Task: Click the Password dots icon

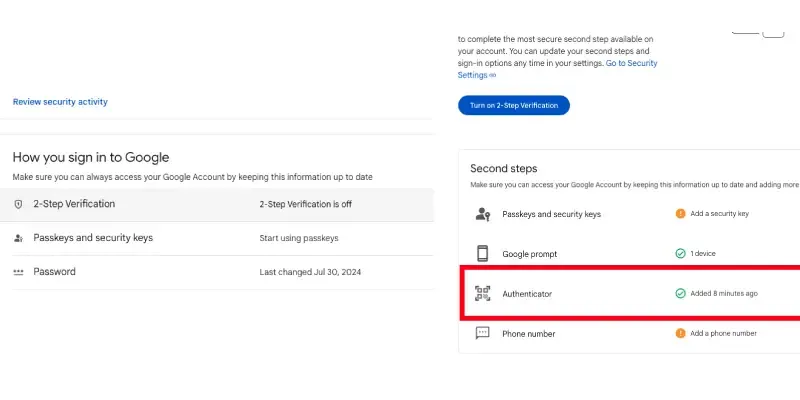Action: tap(18, 272)
